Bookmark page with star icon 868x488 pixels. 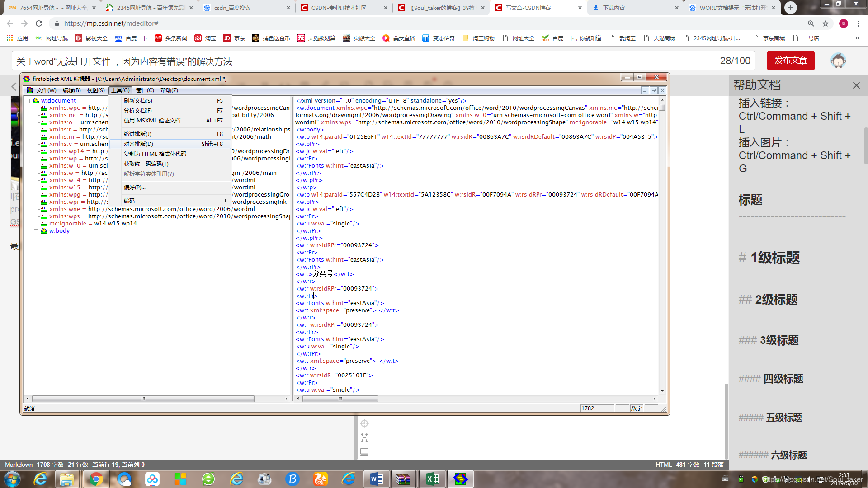click(826, 23)
